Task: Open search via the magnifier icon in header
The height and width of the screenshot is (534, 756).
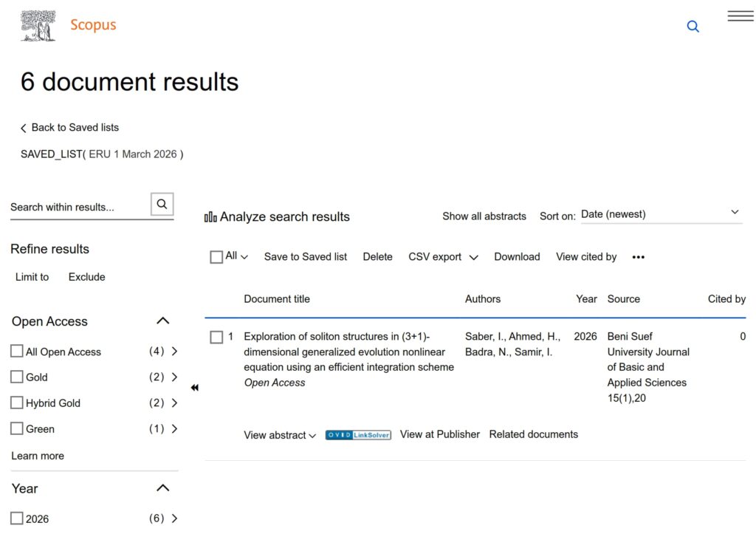Action: pyautogui.click(x=693, y=27)
